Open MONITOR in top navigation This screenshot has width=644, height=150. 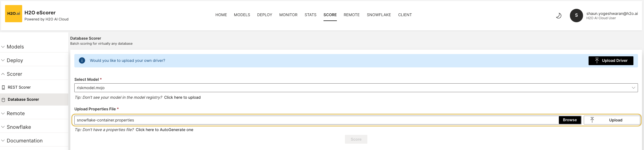(x=288, y=15)
